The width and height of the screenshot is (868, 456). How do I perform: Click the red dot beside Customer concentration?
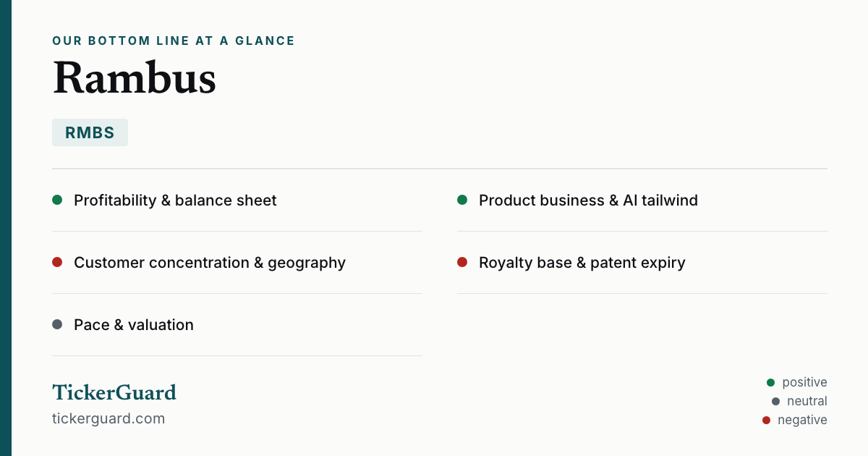point(57,262)
